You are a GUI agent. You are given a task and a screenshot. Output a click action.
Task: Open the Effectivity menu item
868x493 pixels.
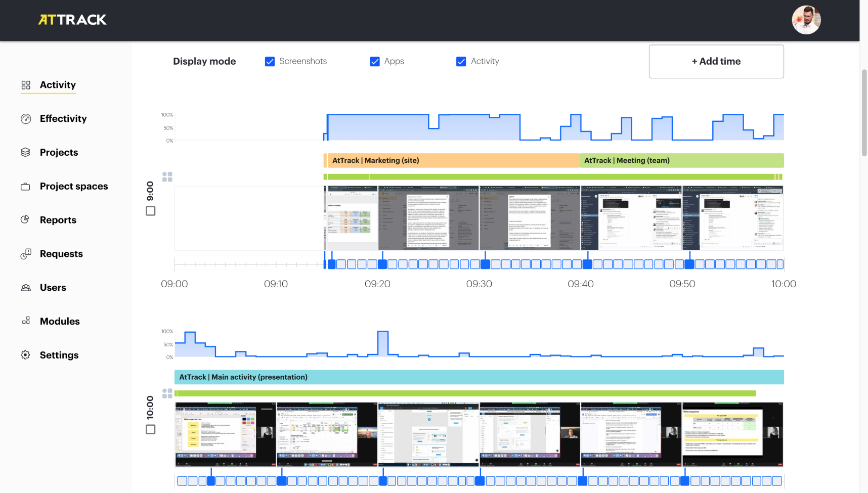tap(63, 119)
